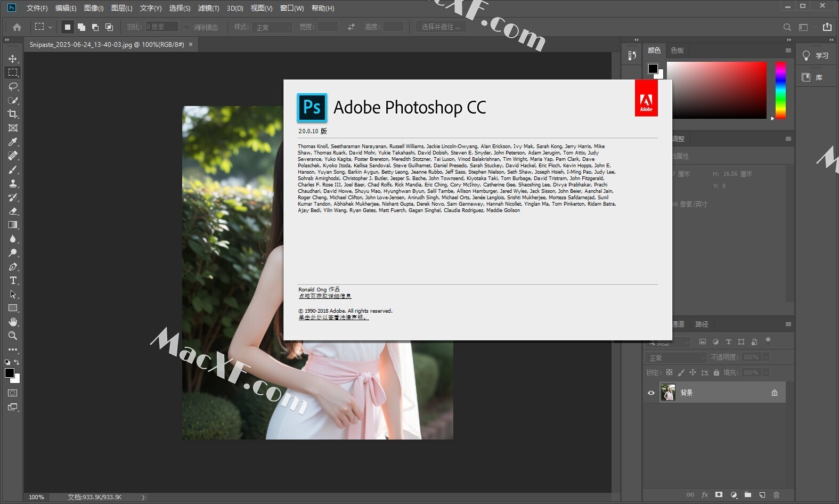Open the workspace switcher dropdown
This screenshot has height=504, width=839.
coord(805,27)
